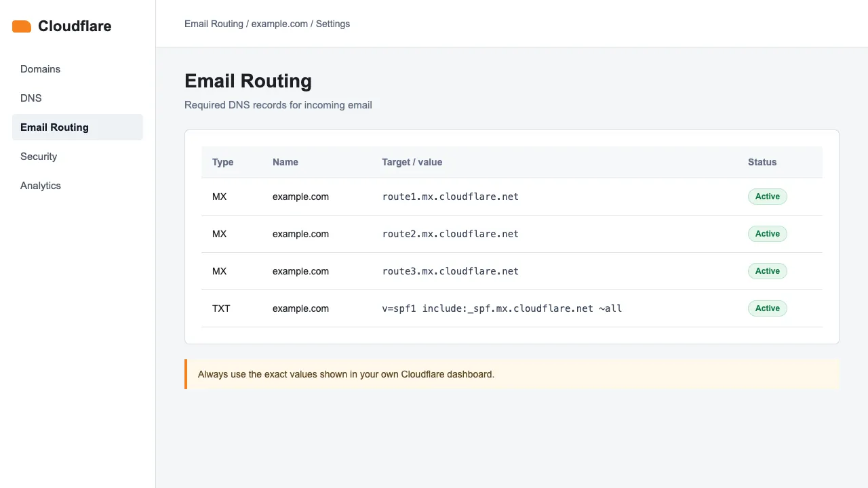Screen dimensions: 868x488
Task: Click the v=spf1 include SPF record value
Action: coord(502,308)
